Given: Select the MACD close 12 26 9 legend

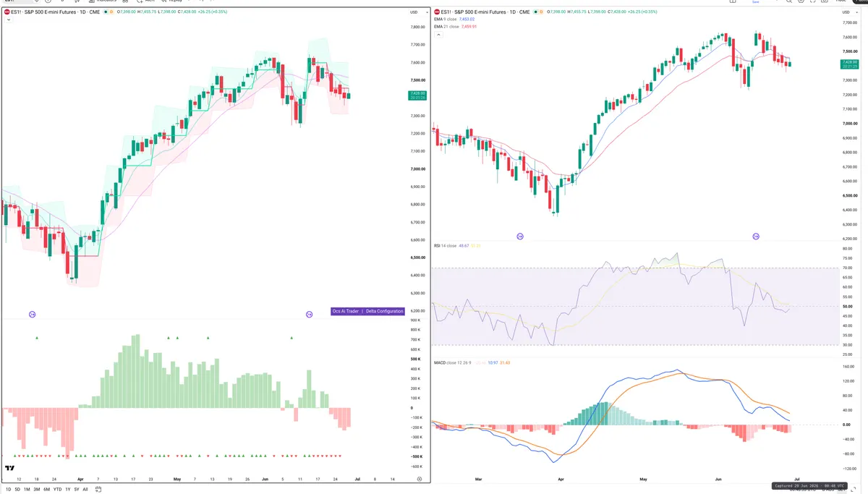Looking at the screenshot, I should click(452, 362).
